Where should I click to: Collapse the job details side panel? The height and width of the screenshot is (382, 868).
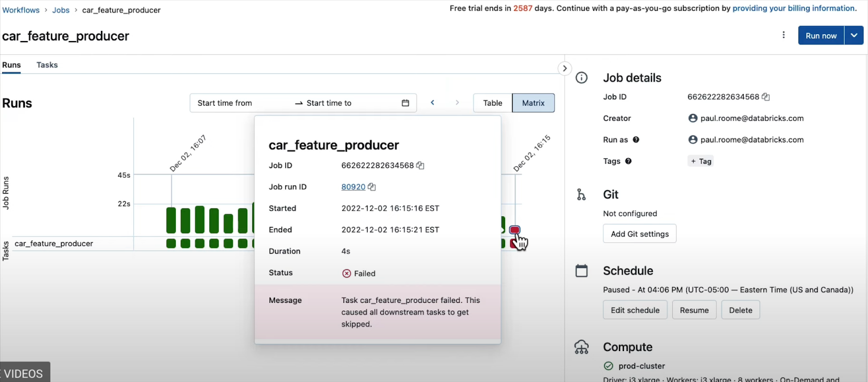point(565,68)
